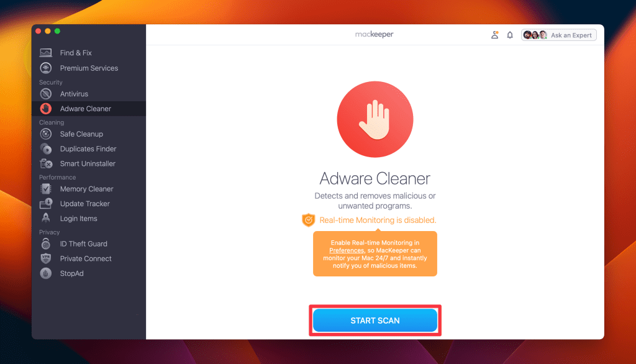Image resolution: width=636 pixels, height=364 pixels.
Task: Open the user account profile icon
Action: click(494, 35)
